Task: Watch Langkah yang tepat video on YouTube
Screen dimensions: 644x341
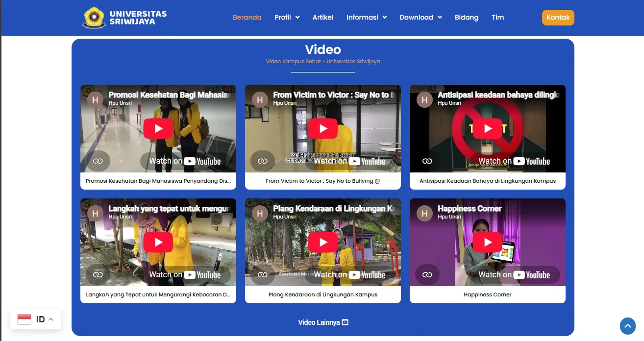Action: click(185, 275)
